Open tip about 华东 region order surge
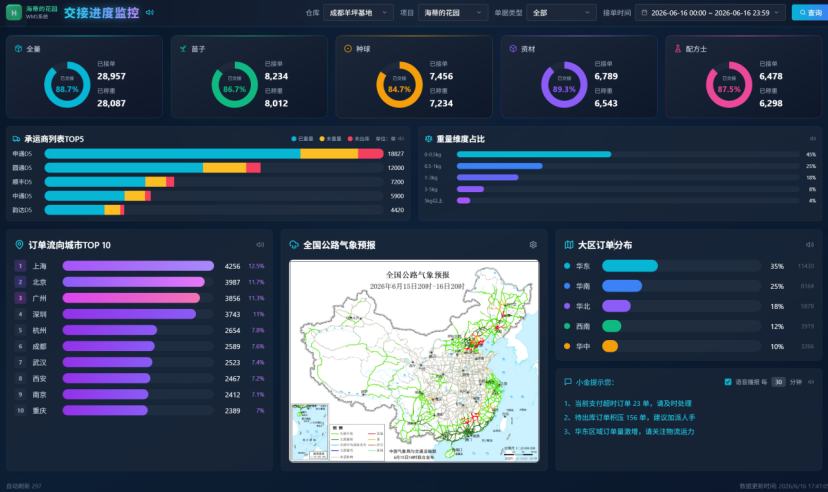This screenshot has height=492, width=828. pos(629,431)
